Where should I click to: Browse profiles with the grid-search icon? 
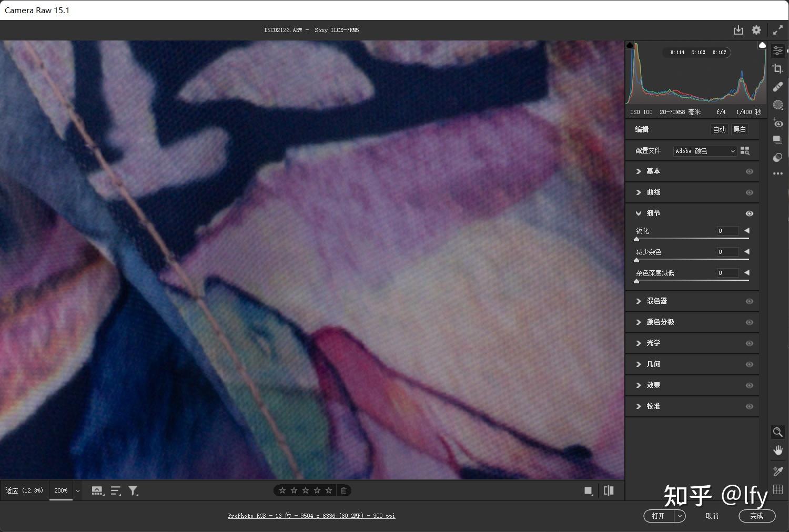[745, 151]
